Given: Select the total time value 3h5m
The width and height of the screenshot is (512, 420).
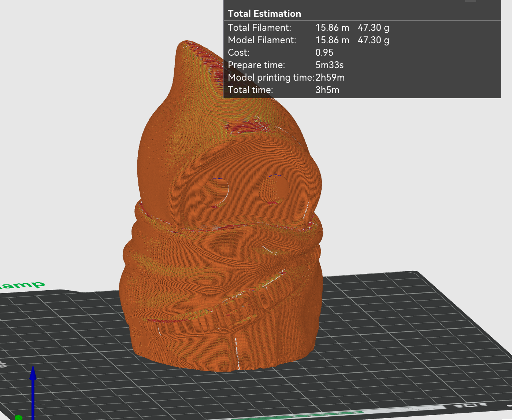Looking at the screenshot, I should 327,90.
